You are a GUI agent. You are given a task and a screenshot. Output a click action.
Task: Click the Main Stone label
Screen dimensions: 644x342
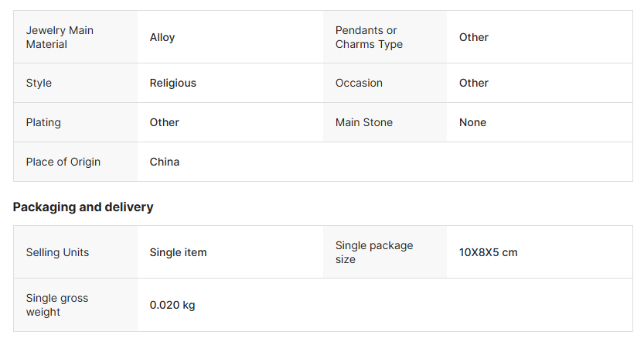point(364,122)
